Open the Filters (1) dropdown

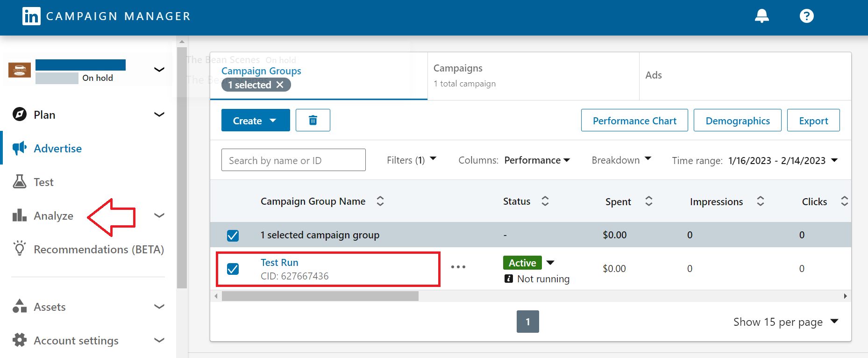[412, 160]
